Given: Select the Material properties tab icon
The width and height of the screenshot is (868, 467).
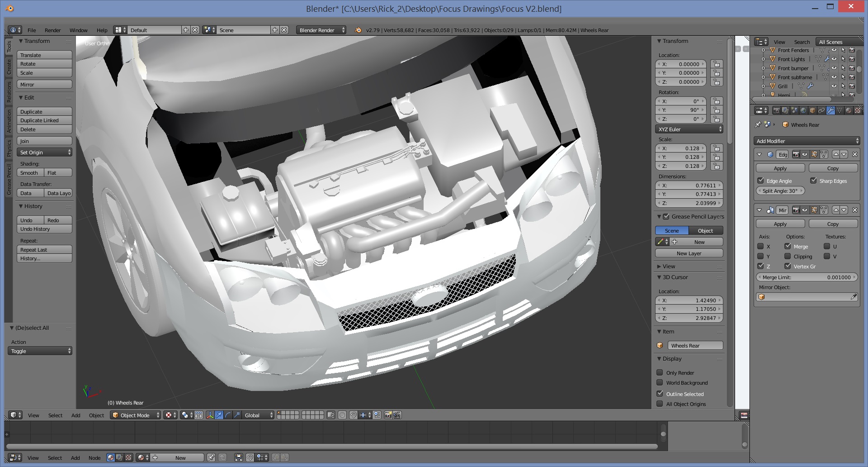Looking at the screenshot, I should coord(849,110).
